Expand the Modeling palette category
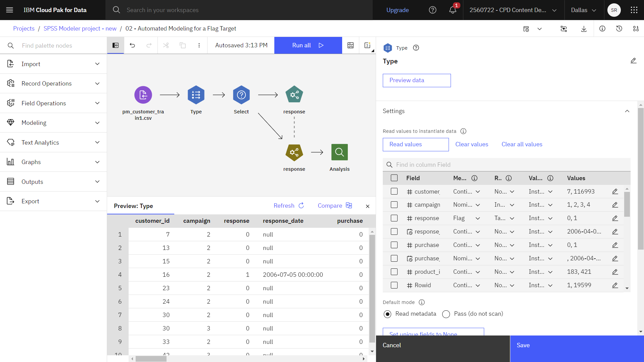The width and height of the screenshot is (644, 362). [53, 123]
